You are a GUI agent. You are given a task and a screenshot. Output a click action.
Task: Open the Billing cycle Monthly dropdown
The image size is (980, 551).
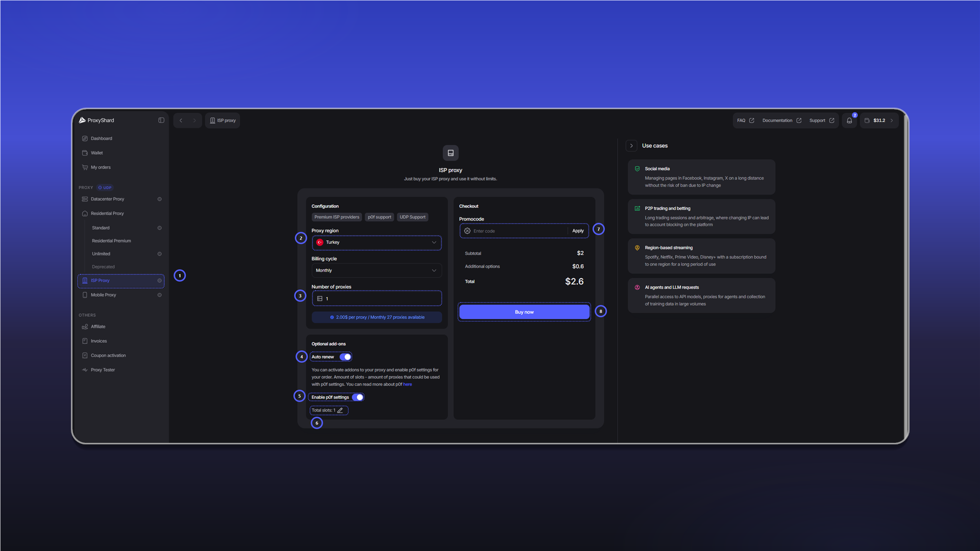[x=377, y=270]
